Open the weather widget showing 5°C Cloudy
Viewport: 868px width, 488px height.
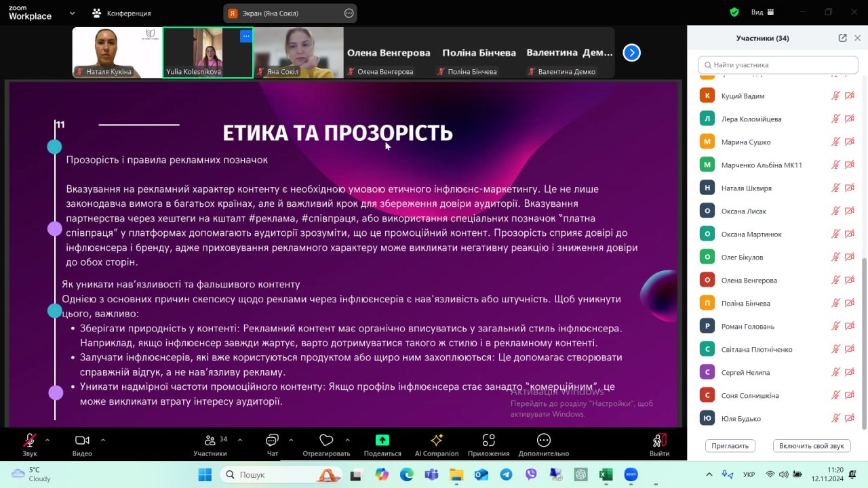click(x=31, y=474)
